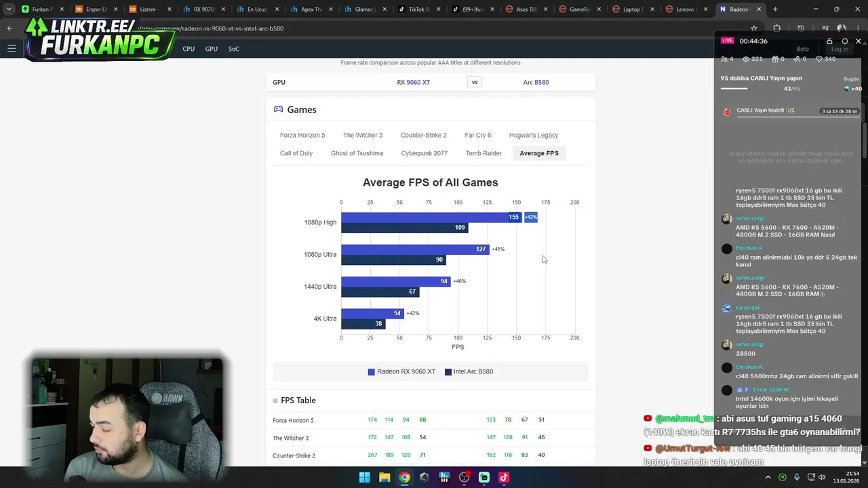Close the live stream overlay panel
Image resolution: width=868 pixels, height=488 pixels.
point(859,41)
